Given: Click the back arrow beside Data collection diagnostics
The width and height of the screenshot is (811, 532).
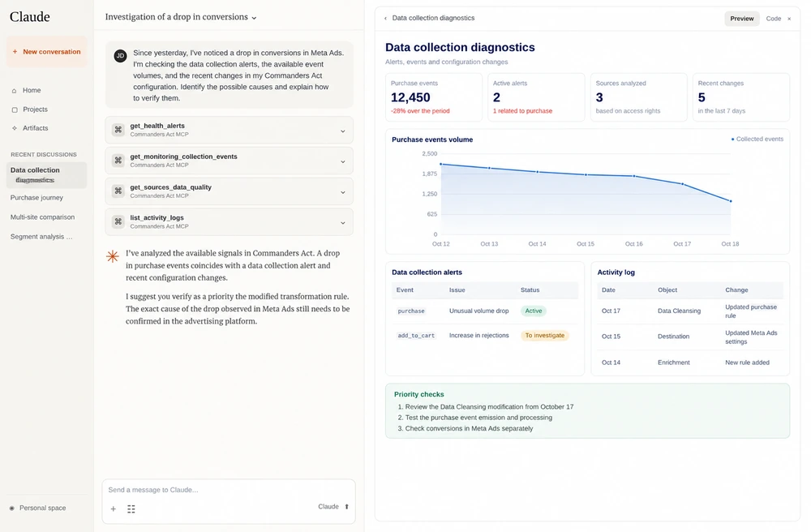Looking at the screenshot, I should coord(385,18).
